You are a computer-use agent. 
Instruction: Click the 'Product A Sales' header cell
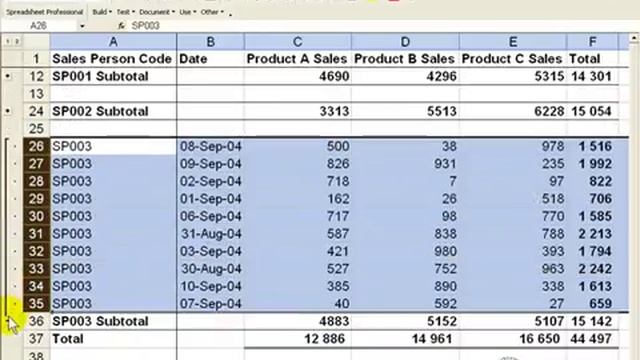(298, 59)
